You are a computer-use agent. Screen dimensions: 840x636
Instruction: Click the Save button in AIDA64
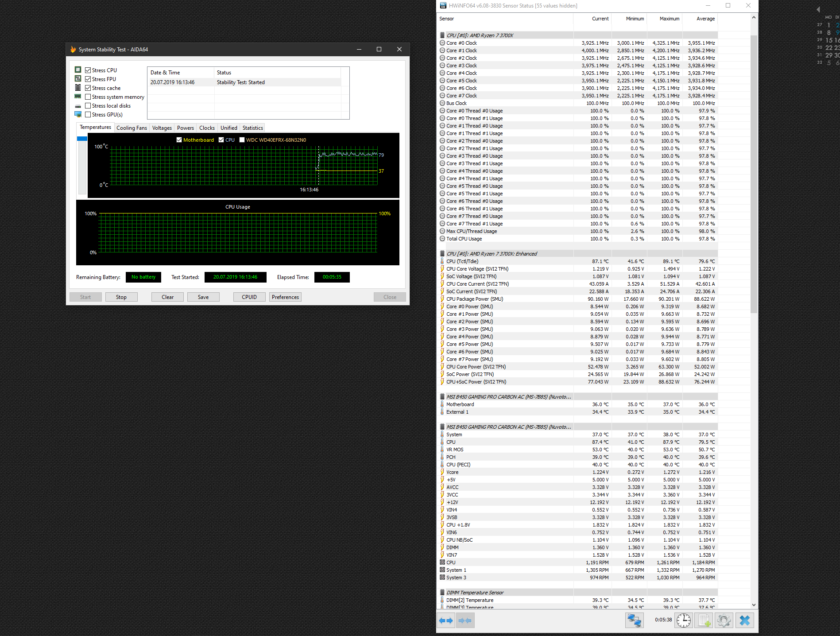pos(203,297)
